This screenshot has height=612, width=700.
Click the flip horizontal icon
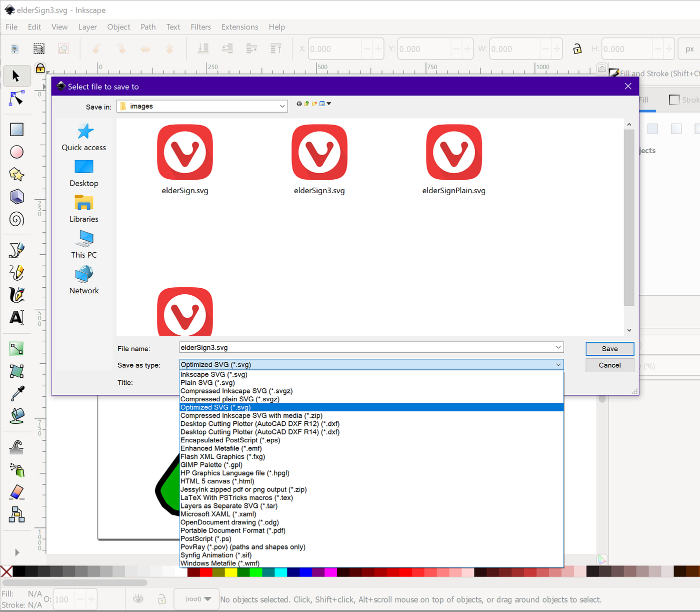click(145, 49)
